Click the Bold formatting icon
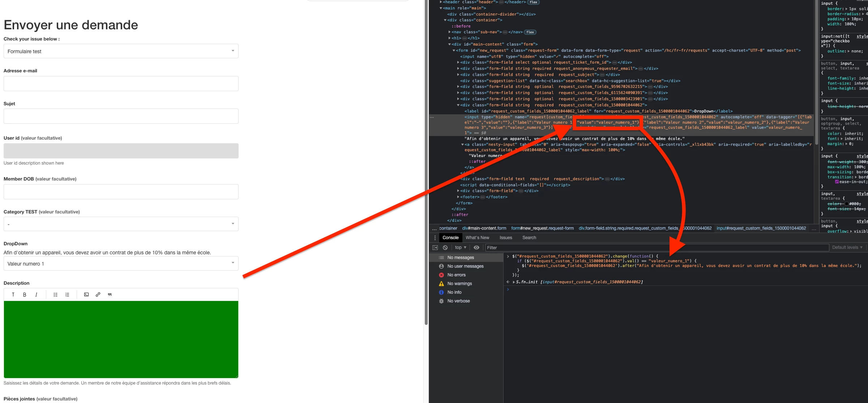 point(25,294)
